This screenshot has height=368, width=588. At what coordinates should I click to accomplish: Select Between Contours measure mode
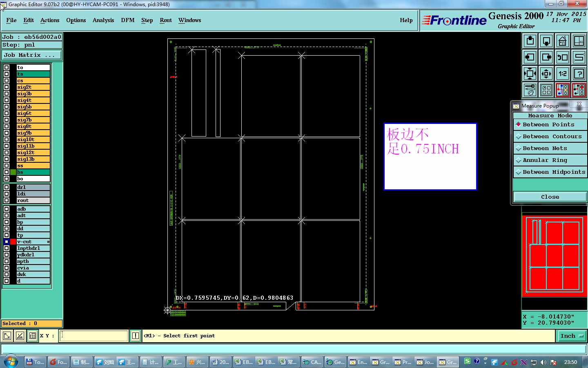(x=550, y=137)
